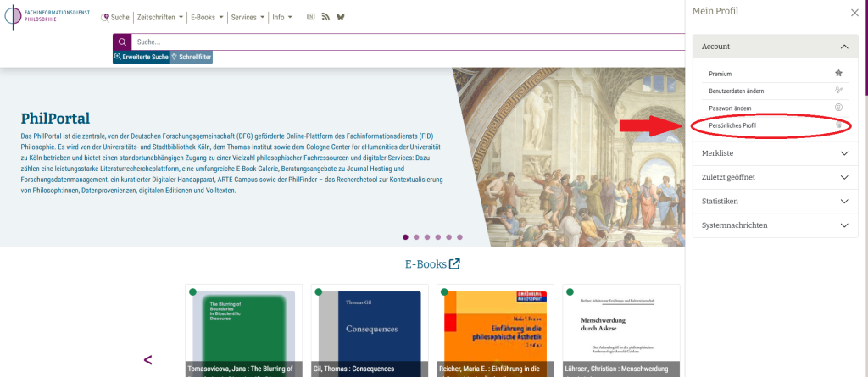The width and height of the screenshot is (868, 377).
Task: Select the fifth carousel slide dot
Action: [449, 237]
